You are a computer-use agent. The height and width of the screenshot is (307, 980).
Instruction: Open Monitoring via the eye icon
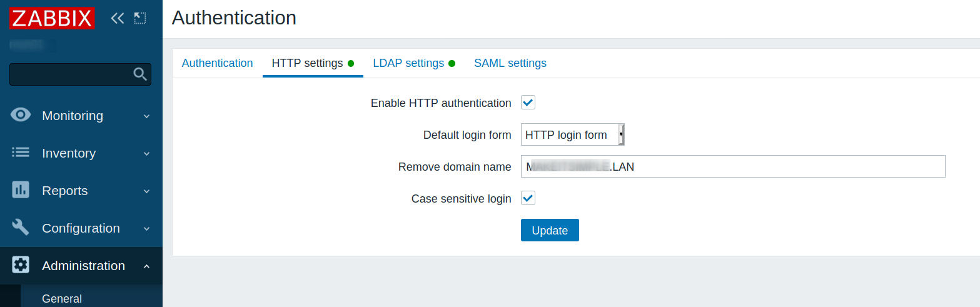coord(21,115)
